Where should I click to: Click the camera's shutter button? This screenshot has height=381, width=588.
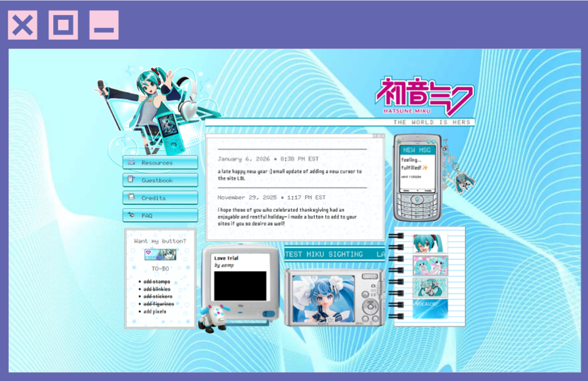click(370, 276)
